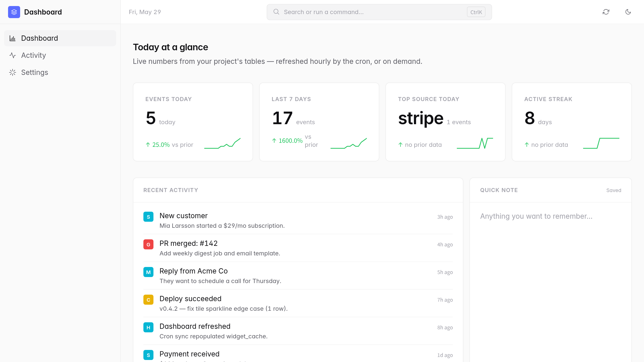Focus the Search or run a command field
Image resolution: width=644 pixels, height=362 pixels.
pos(379,12)
